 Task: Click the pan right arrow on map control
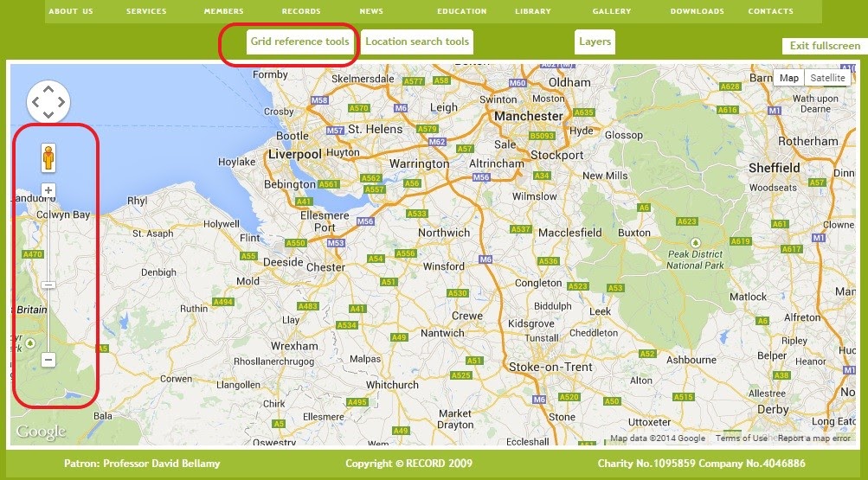click(x=61, y=102)
